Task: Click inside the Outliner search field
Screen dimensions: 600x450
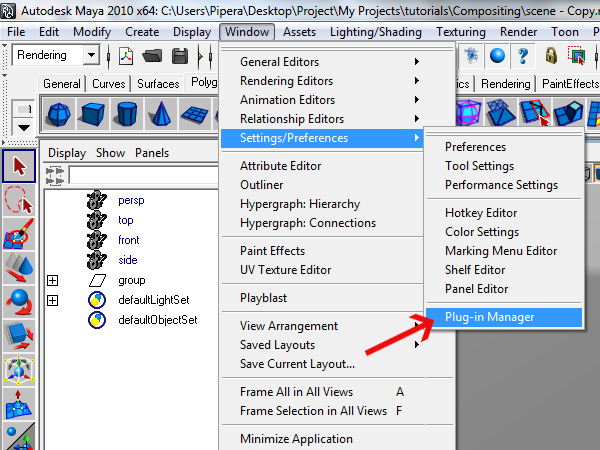Action: point(144,176)
